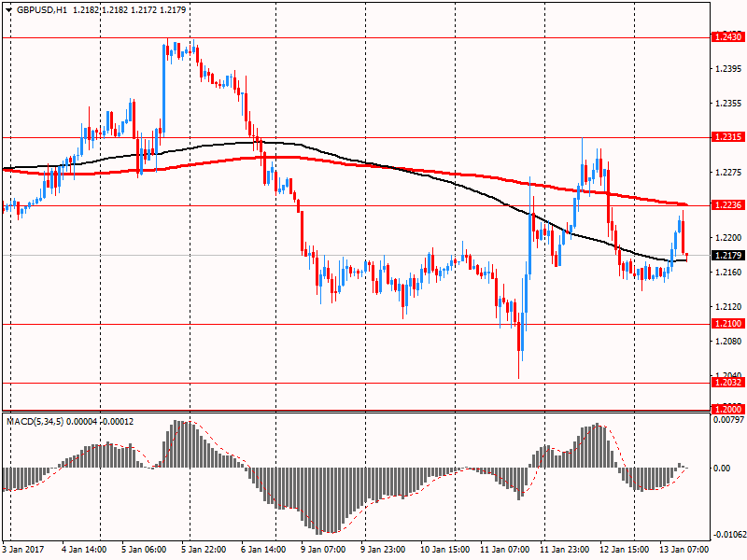Select the 1.2160 price axis value
The width and height of the screenshot is (747, 560).
729,273
